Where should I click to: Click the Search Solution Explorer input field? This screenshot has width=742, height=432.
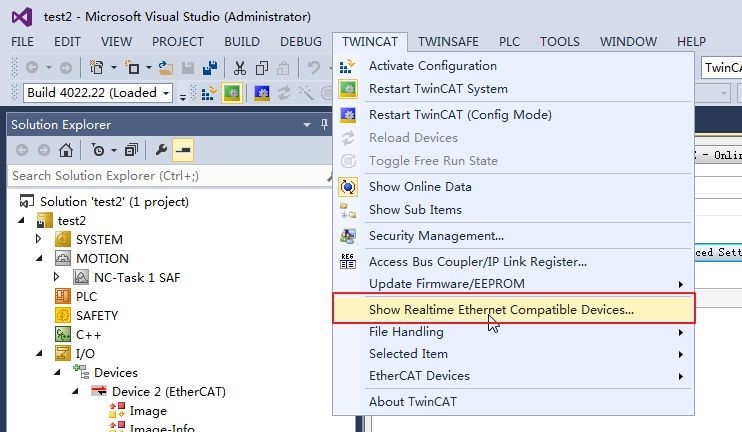(x=168, y=176)
